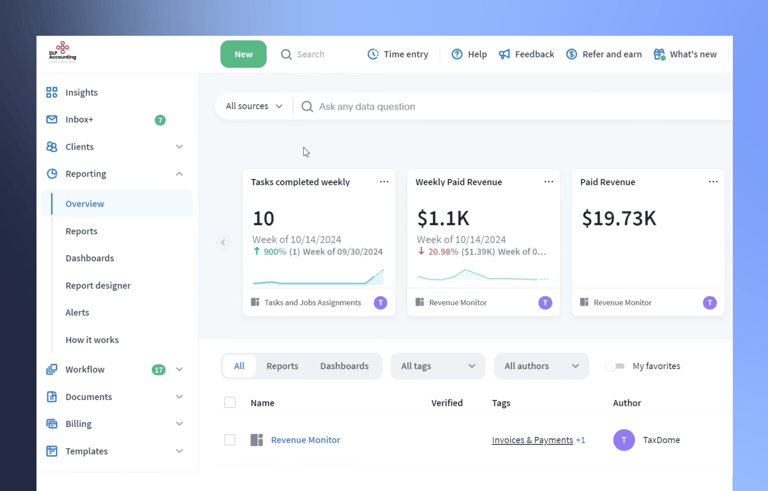
Task: Check the select-all checkbox in table header
Action: pyautogui.click(x=230, y=403)
